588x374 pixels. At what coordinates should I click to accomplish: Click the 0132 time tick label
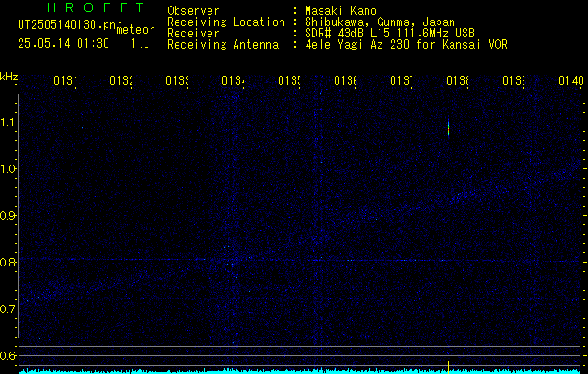pos(121,80)
